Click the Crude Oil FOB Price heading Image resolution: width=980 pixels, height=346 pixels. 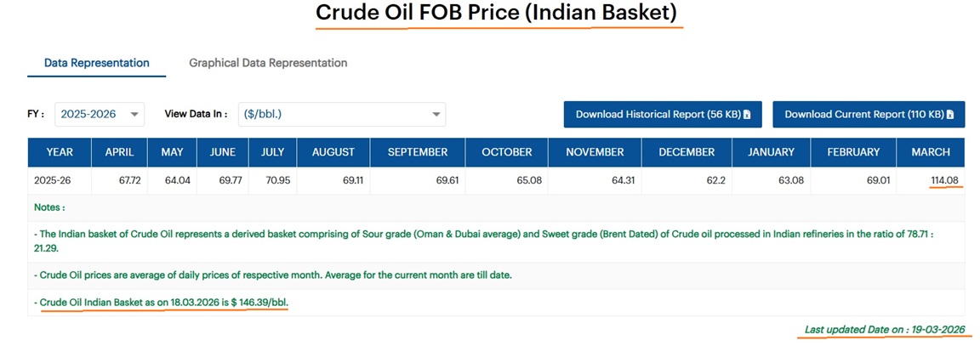[498, 14]
